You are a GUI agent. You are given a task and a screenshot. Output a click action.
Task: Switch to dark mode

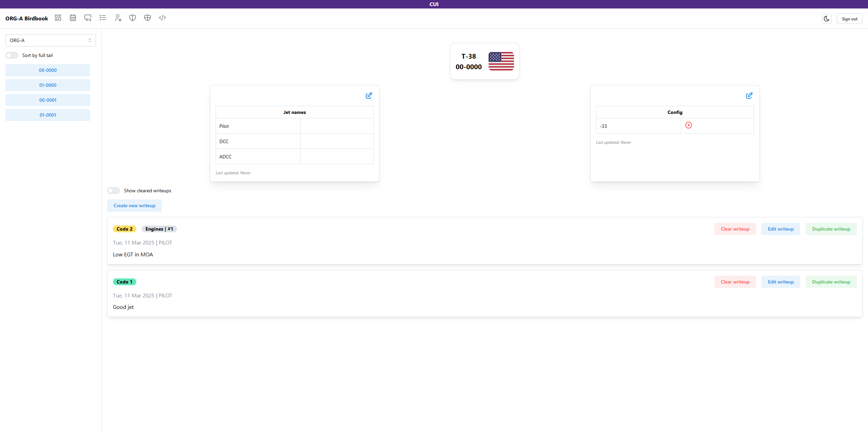pyautogui.click(x=827, y=19)
